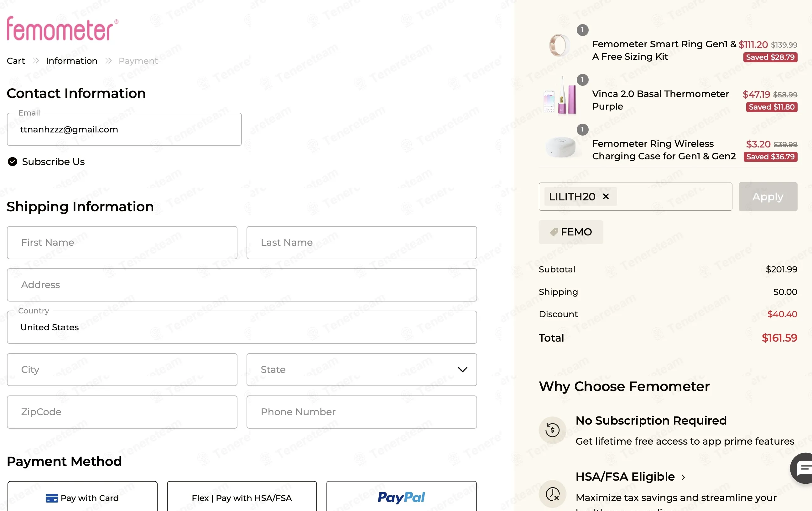Open the Country selector showing United States
The image size is (812, 511).
(x=242, y=327)
